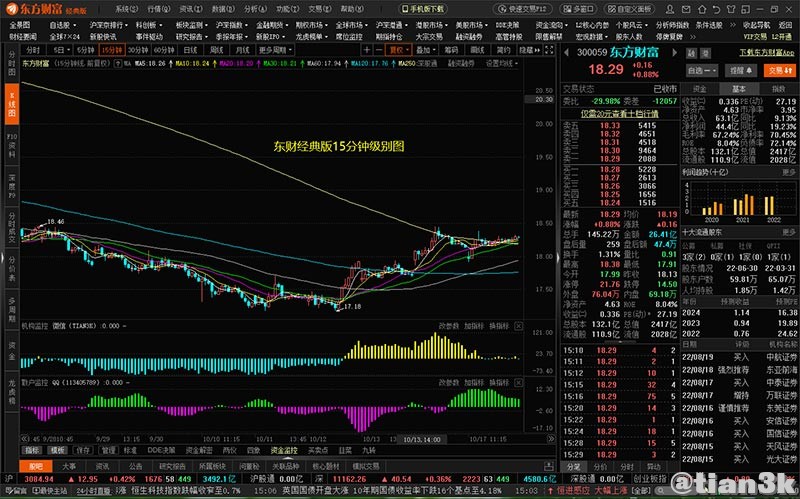Open the 叠加 overlay dropdown
The width and height of the screenshot is (800, 499).
coord(426,49)
